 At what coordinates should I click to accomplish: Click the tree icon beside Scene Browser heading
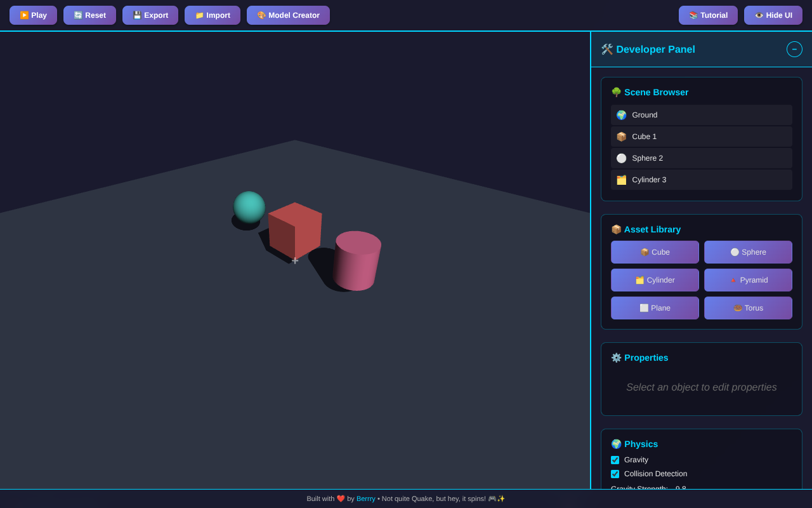point(616,92)
